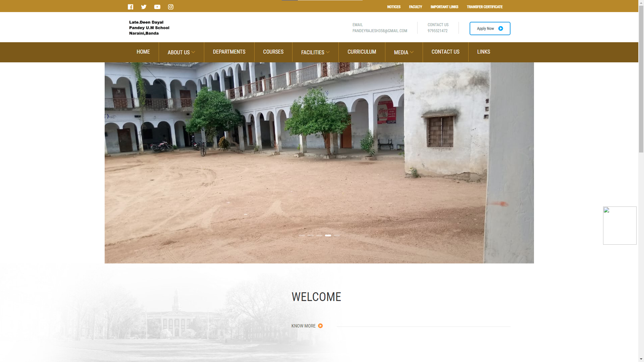Click the scrollbar up arrow
The height and width of the screenshot is (362, 644).
[x=641, y=3]
